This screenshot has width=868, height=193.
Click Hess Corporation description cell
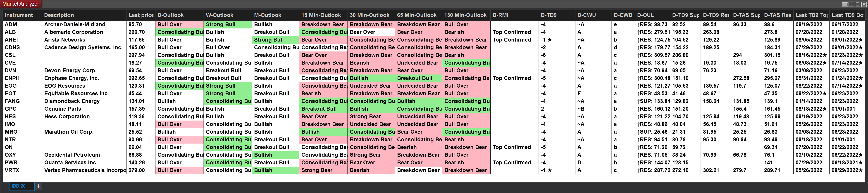click(x=84, y=116)
